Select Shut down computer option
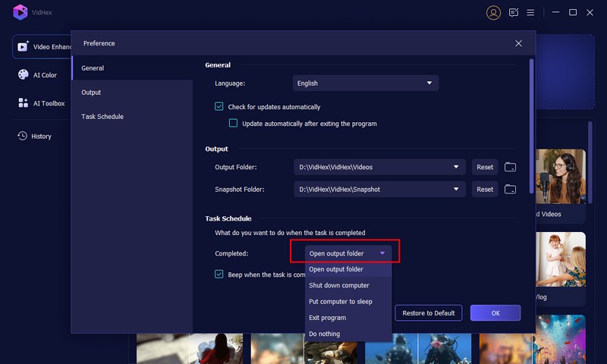 click(339, 285)
